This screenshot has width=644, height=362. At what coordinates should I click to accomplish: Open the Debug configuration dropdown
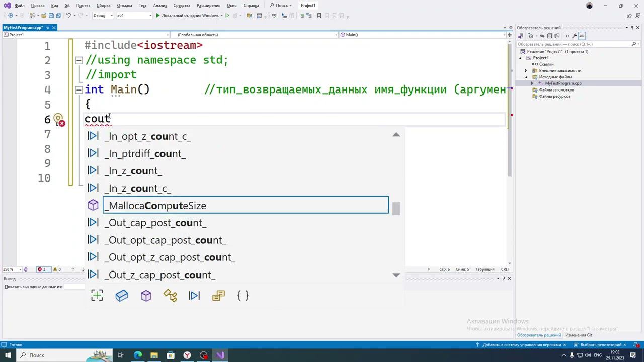pyautogui.click(x=103, y=16)
